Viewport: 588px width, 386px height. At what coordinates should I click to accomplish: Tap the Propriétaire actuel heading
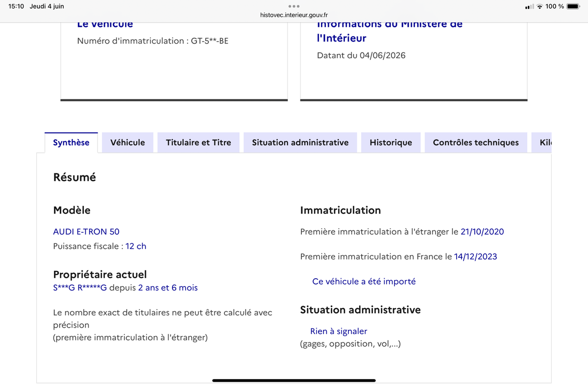(100, 275)
